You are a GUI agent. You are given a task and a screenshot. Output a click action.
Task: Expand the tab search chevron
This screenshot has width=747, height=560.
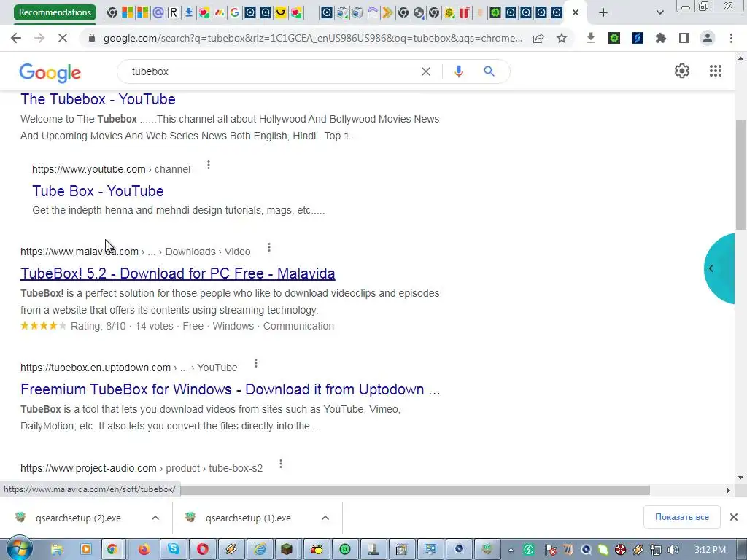(659, 12)
